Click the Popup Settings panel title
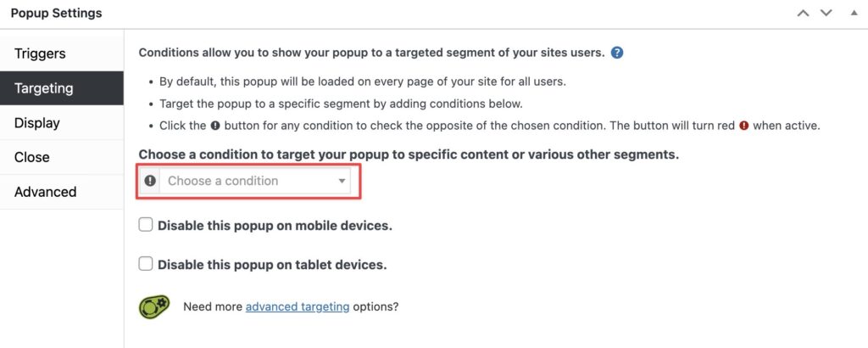 57,14
